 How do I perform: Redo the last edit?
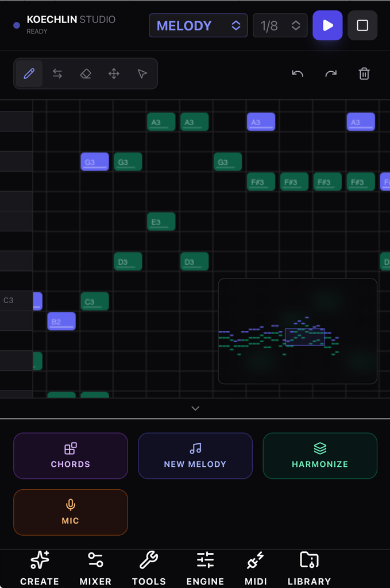pos(331,73)
